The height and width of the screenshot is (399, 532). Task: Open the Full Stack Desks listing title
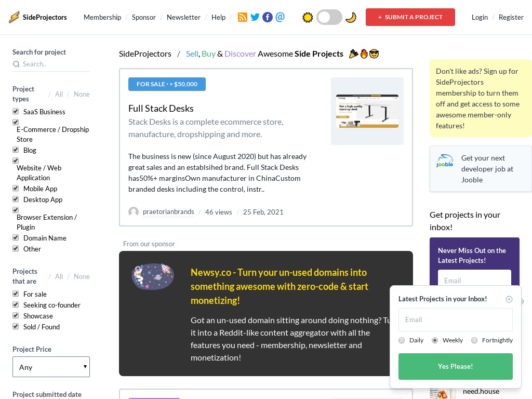click(161, 109)
